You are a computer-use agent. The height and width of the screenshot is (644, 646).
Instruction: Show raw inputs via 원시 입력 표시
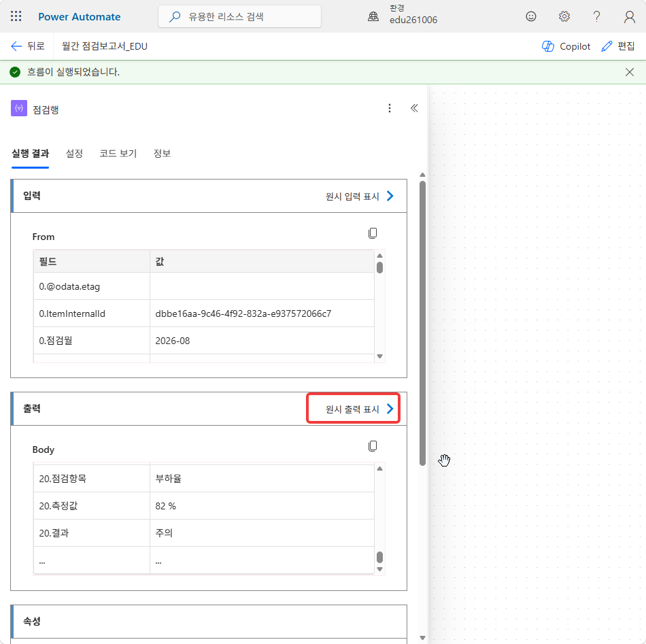coord(360,196)
